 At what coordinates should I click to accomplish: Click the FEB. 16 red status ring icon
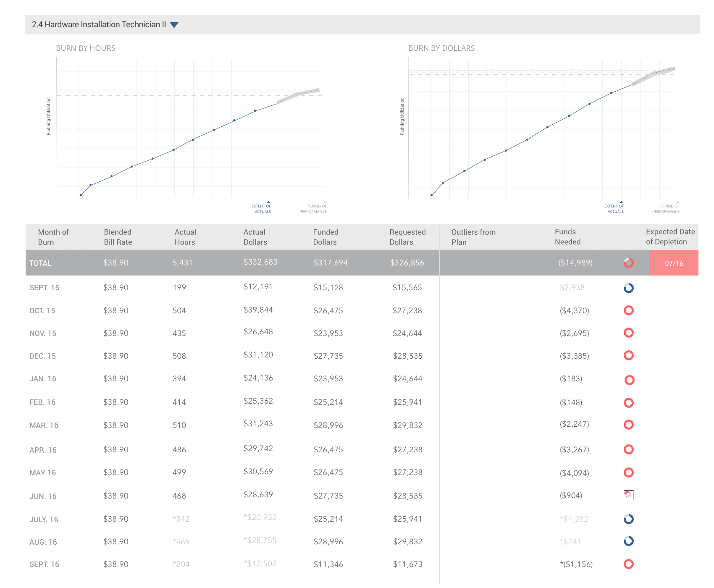pos(628,403)
